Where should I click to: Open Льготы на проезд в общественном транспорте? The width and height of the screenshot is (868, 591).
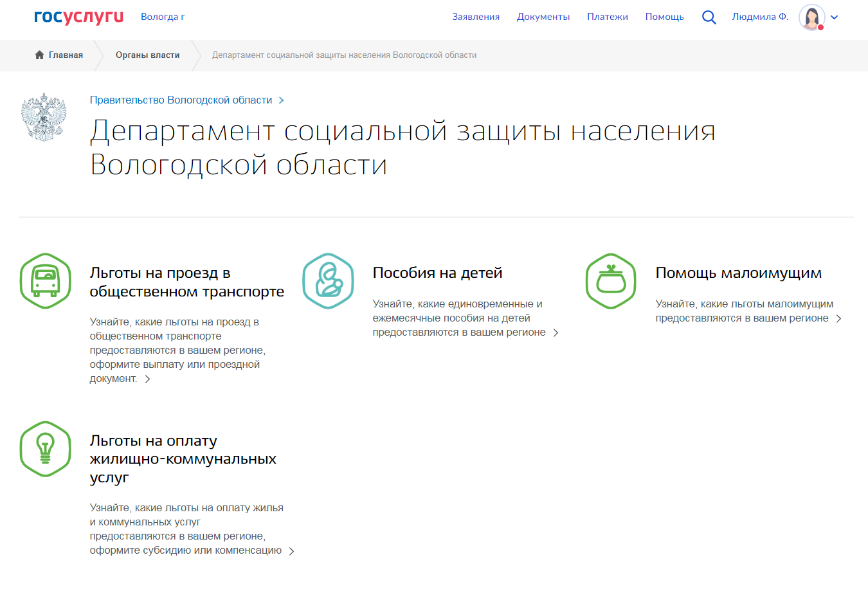point(187,282)
